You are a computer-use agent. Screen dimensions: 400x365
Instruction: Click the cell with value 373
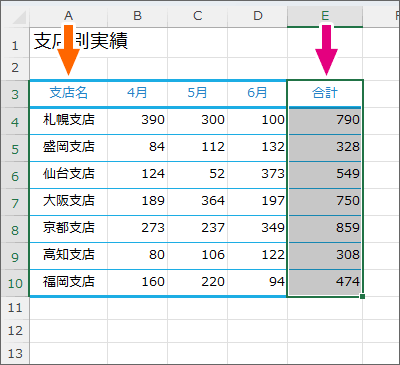pyautogui.click(x=257, y=174)
